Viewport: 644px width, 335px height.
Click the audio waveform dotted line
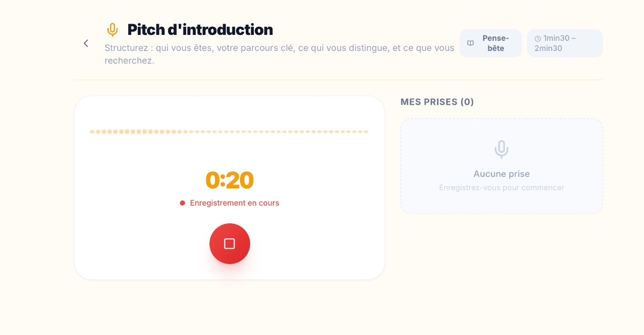(229, 132)
